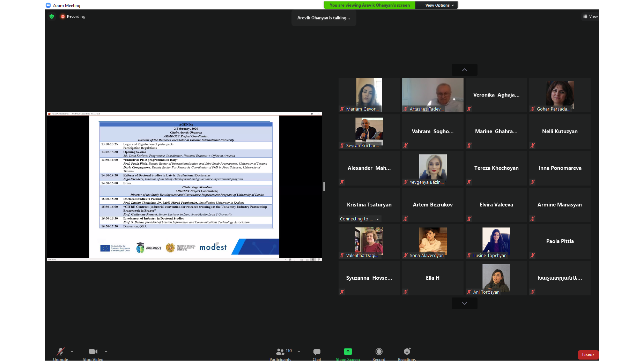Open the Reactions emoji menu
The height and width of the screenshot is (362, 644).
(x=407, y=352)
